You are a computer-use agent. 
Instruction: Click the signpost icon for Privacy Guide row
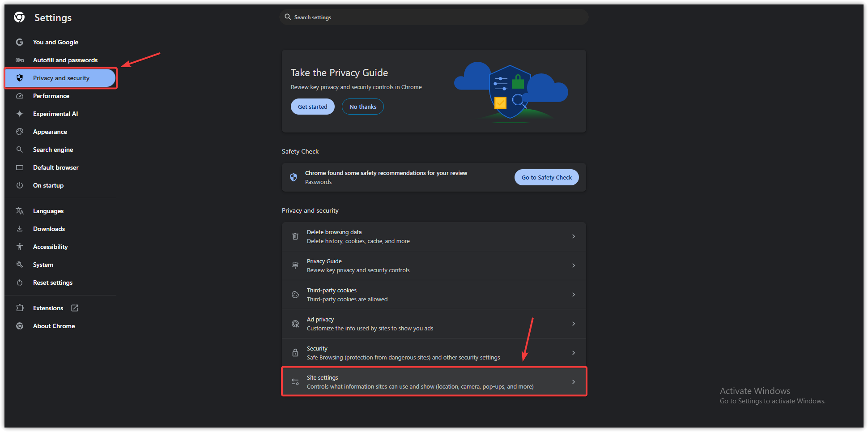[x=295, y=265]
